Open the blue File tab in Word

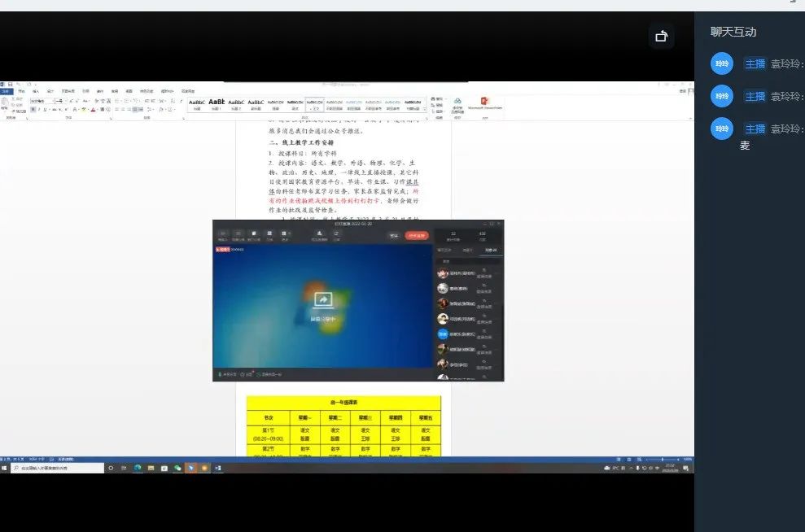click(6, 90)
